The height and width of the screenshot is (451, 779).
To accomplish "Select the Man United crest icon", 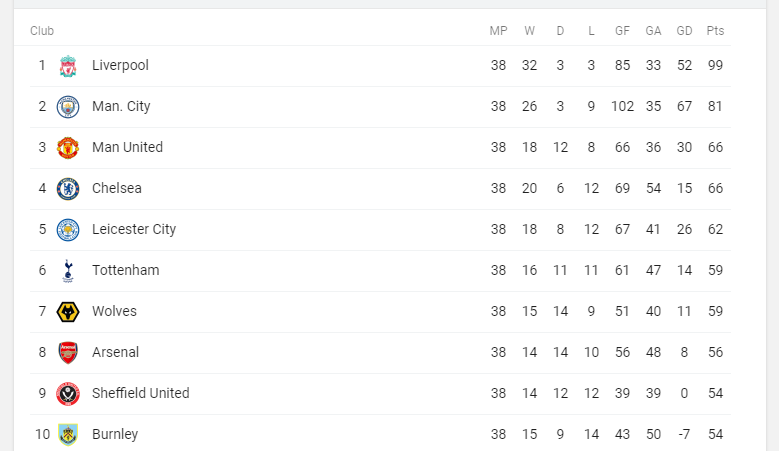I will (68, 148).
